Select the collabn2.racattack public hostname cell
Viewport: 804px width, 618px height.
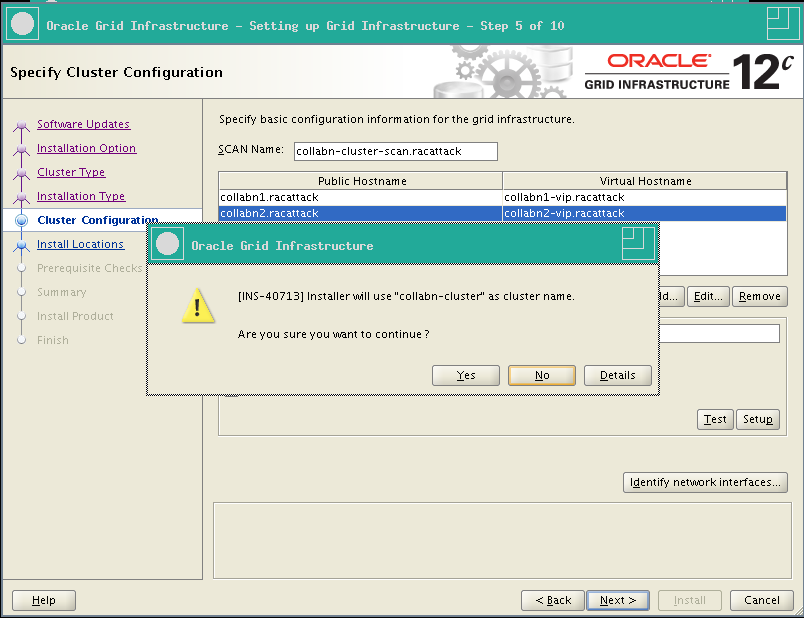pyautogui.click(x=360, y=213)
